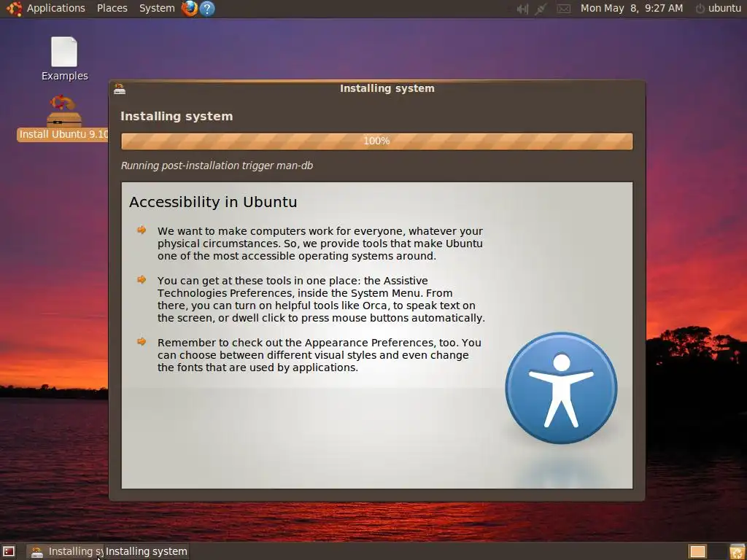Open the System menu
This screenshot has width=747, height=560.
pos(157,8)
